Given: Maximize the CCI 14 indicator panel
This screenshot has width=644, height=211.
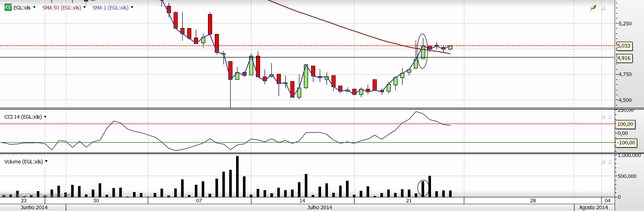Looking at the screenshot, I should pos(603,117).
